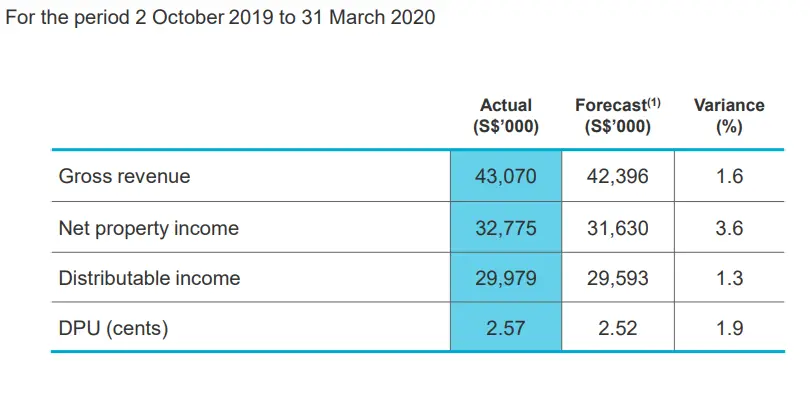Select the Net property income forecast 31,630
The width and height of the screenshot is (810, 394).
(617, 228)
